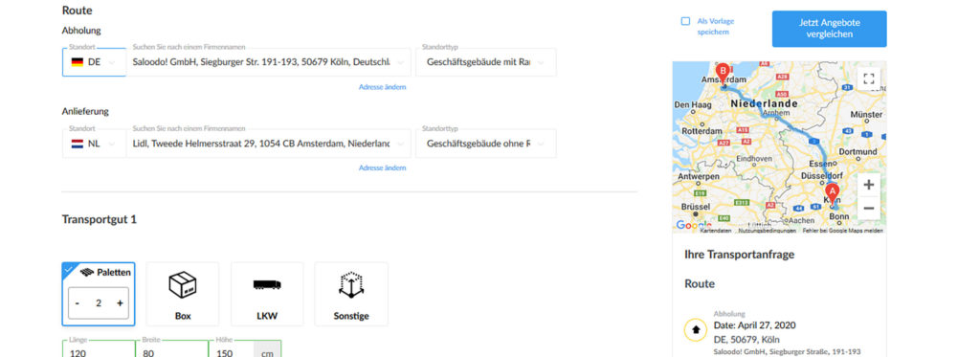Zoom in on the map

click(x=868, y=185)
